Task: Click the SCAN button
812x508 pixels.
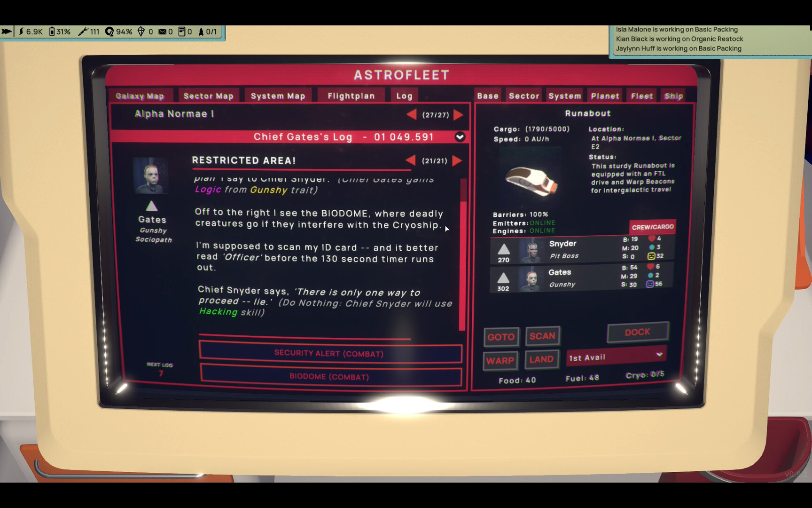Action: point(542,336)
